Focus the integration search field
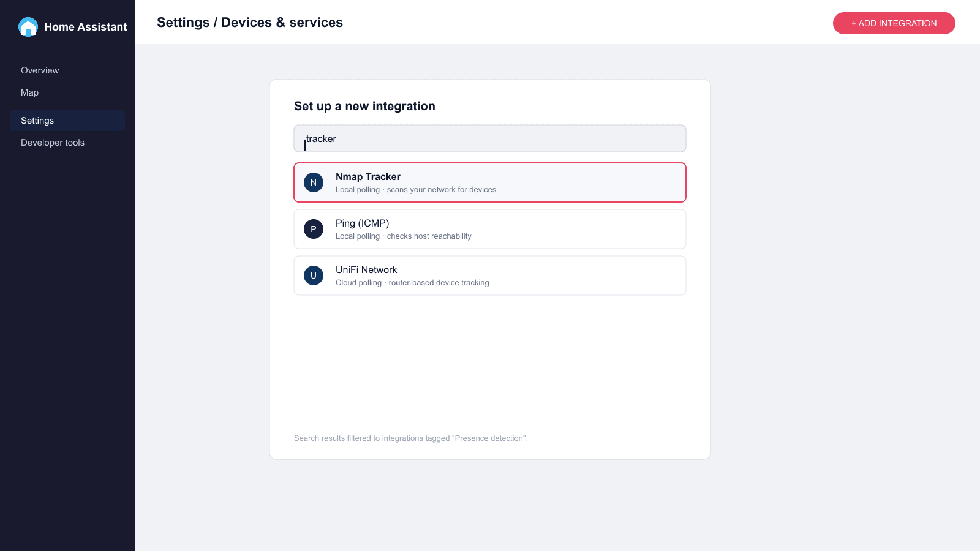 (490, 138)
